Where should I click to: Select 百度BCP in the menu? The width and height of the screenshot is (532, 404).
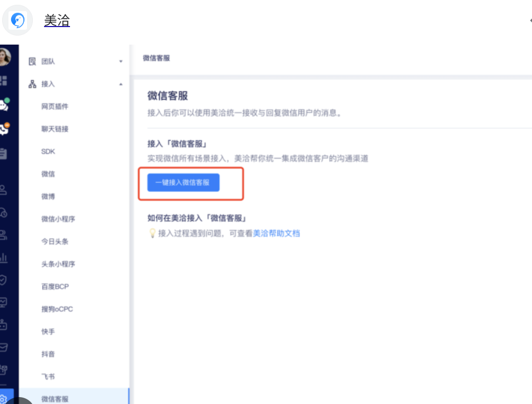pyautogui.click(x=55, y=287)
